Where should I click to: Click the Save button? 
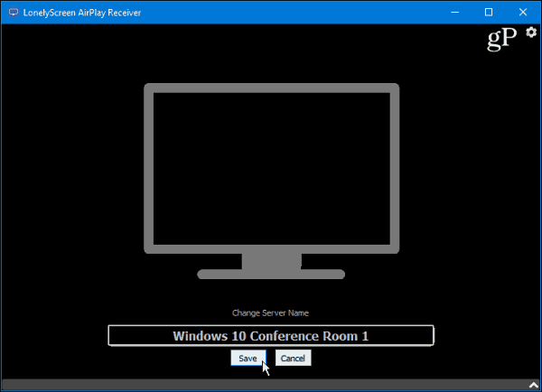(x=248, y=358)
